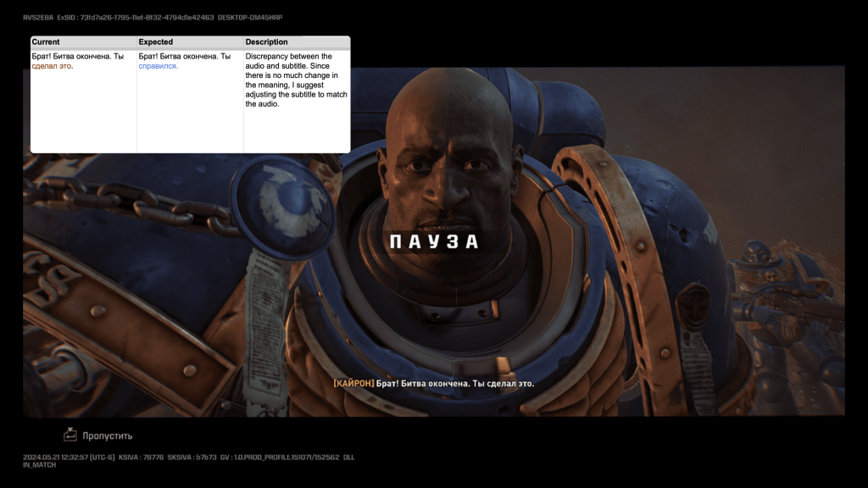The height and width of the screenshot is (488, 868).
Task: Click the orange 'сделал это' text in Current cell
Action: [x=53, y=66]
